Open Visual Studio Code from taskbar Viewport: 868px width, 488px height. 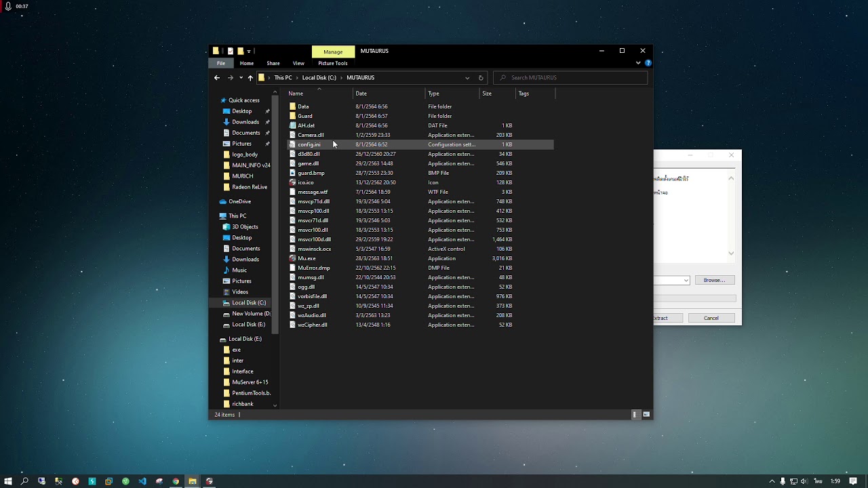tap(142, 481)
